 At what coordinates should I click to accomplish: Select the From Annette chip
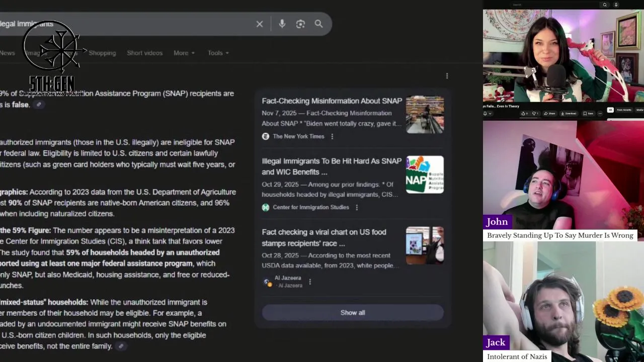[624, 110]
